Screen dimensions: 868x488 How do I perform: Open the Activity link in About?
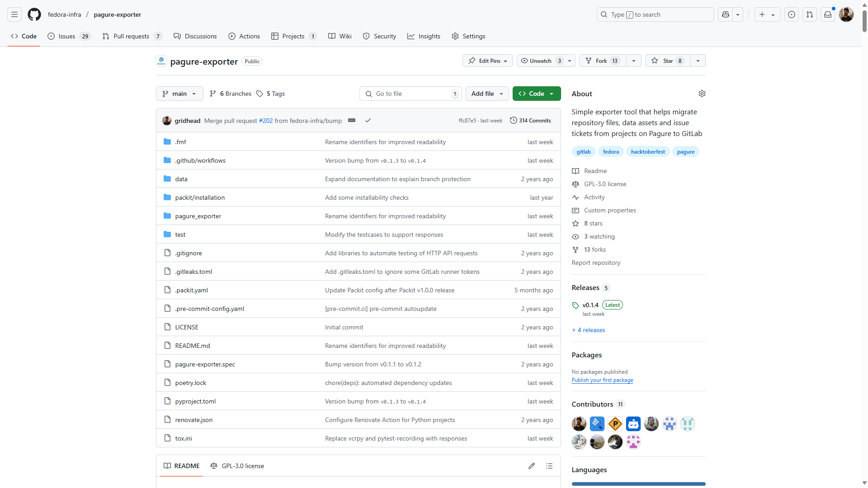click(x=594, y=197)
